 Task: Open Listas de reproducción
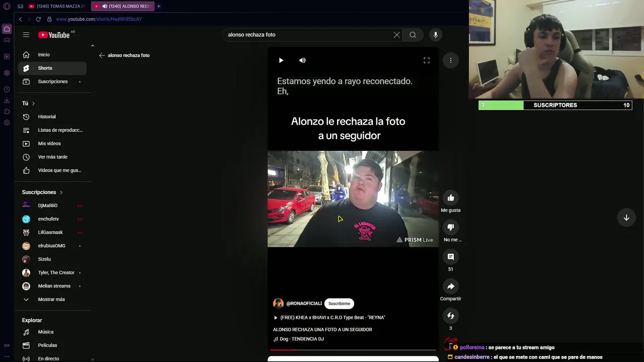[x=52, y=130]
